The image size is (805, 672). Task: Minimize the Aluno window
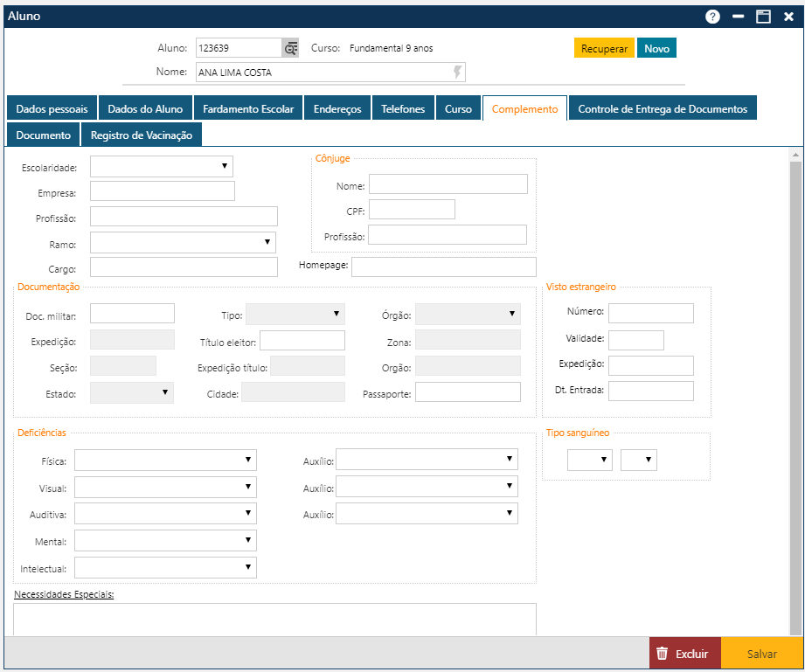tap(739, 17)
